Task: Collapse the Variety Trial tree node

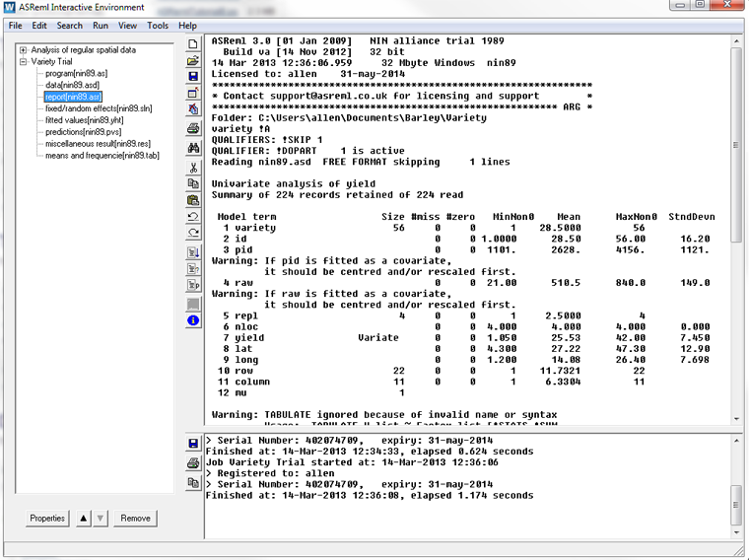Action: 24,61
